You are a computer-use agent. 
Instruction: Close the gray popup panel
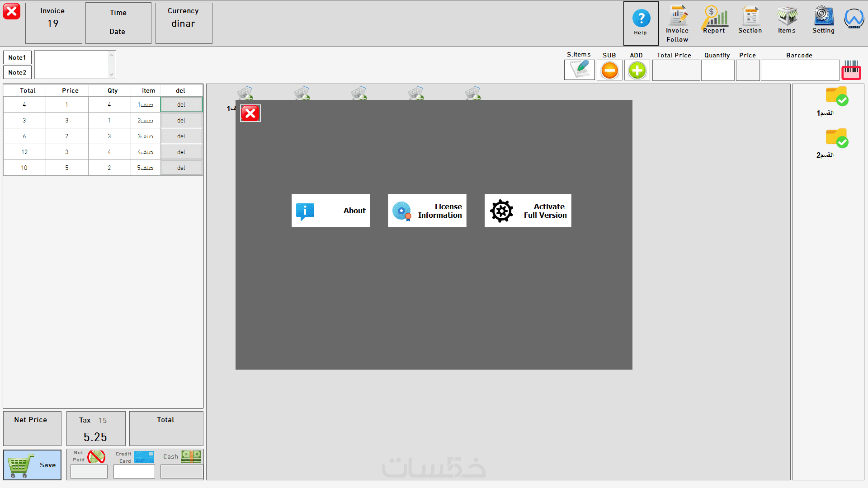[x=250, y=113]
